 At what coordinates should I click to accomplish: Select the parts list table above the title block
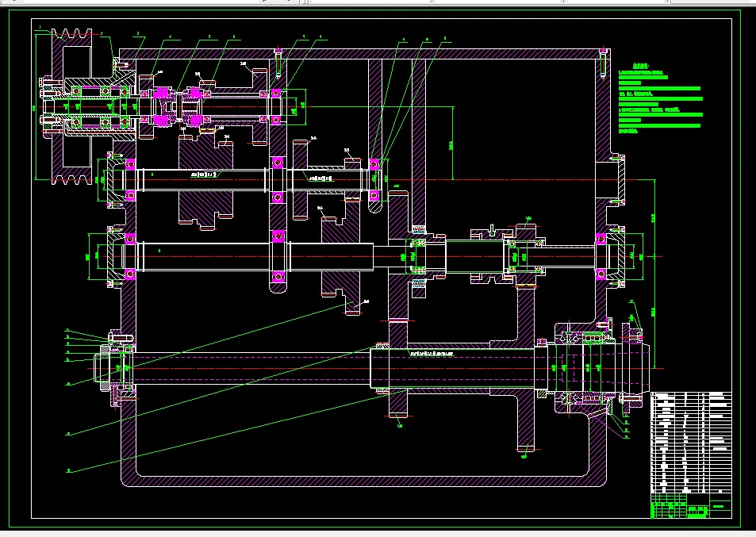tap(691, 443)
